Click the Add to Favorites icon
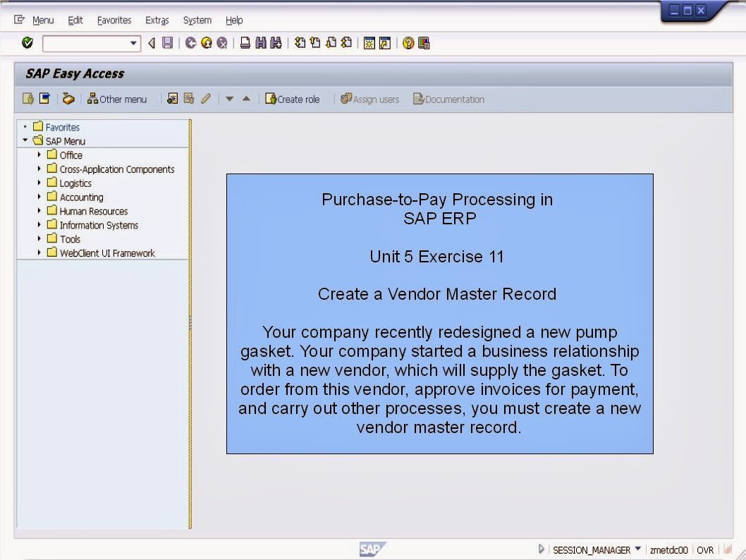The width and height of the screenshot is (746, 560). coord(172,99)
